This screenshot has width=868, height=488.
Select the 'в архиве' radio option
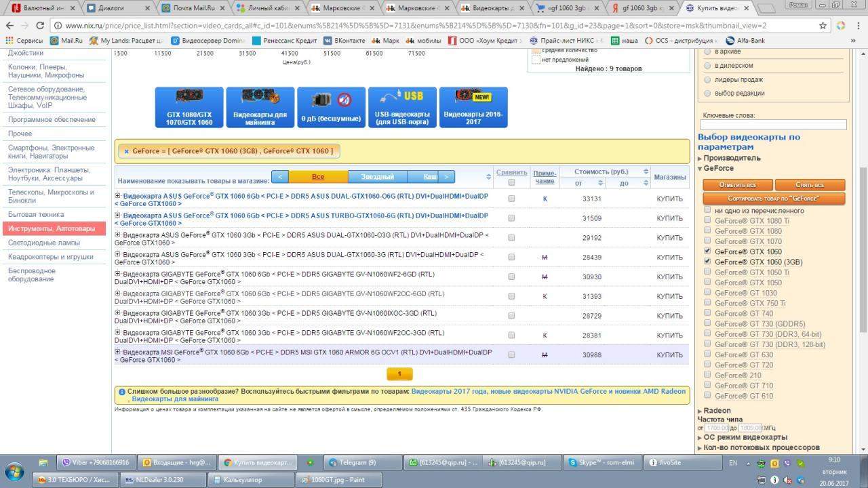(708, 52)
